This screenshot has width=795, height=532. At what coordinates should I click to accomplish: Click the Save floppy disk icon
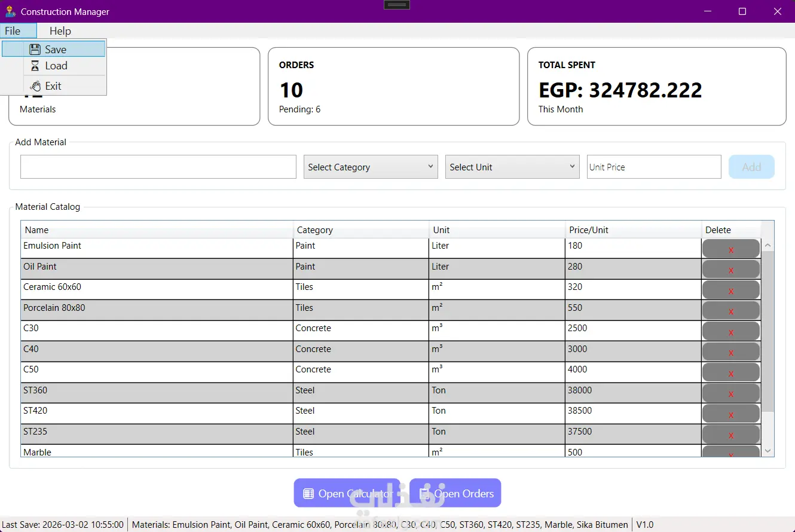[x=35, y=50]
